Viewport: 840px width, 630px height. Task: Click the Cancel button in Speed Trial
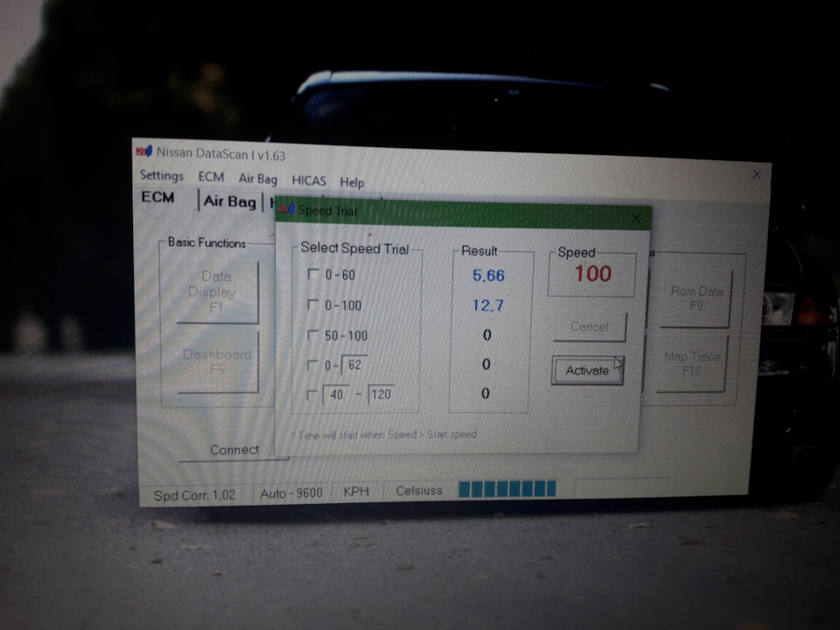589,326
